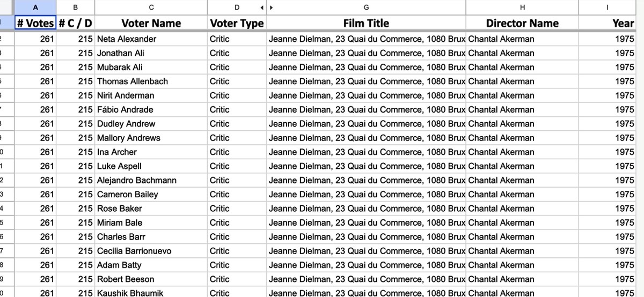Viewport: 644px width, 297px height.
Task: Click the '# Votes' header cell
Action: click(35, 23)
